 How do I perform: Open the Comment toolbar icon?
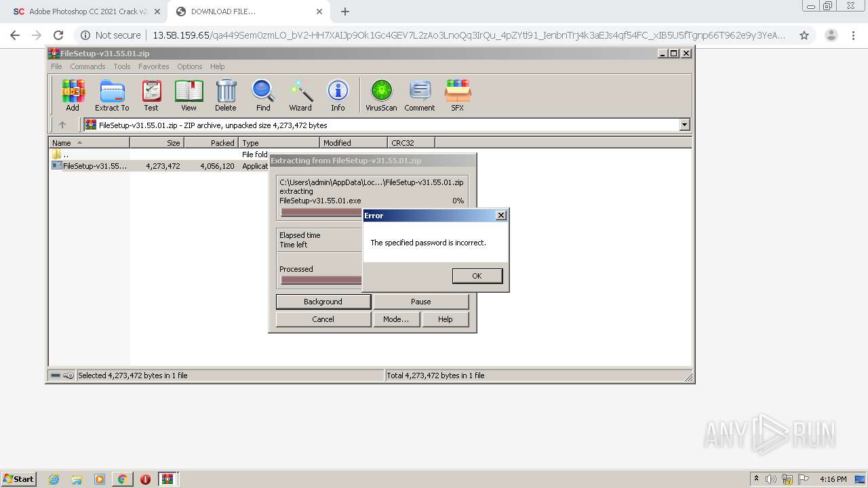(420, 96)
